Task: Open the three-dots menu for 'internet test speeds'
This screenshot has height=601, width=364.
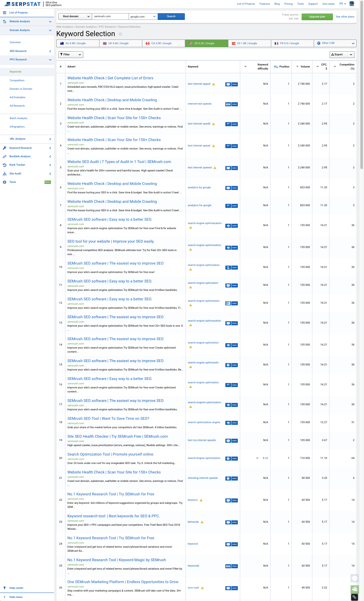Action: tap(235, 104)
